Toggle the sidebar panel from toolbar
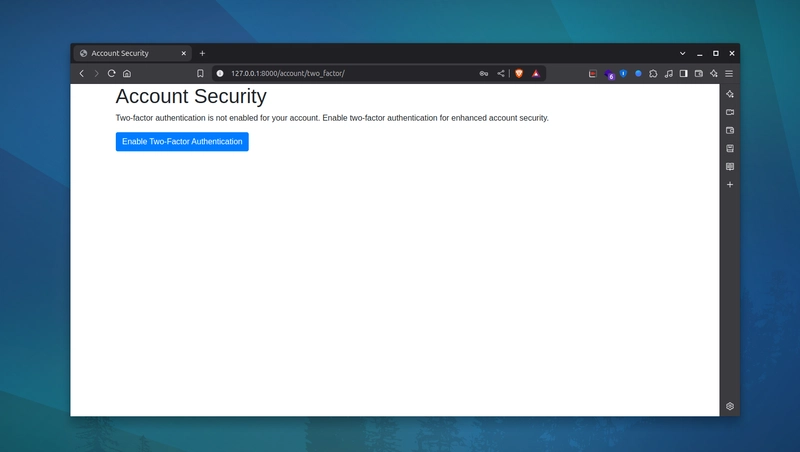This screenshot has height=452, width=800. click(x=684, y=73)
